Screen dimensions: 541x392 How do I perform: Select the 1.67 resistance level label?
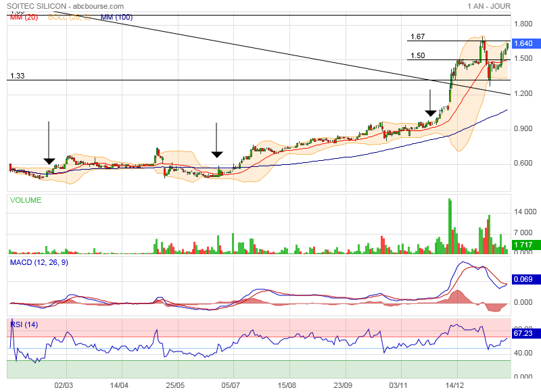pos(417,36)
